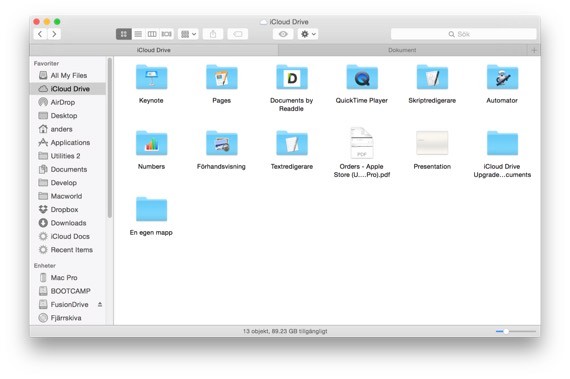The height and width of the screenshot is (379, 570).
Task: Open the Documents by Readdle folder
Action: tap(292, 77)
